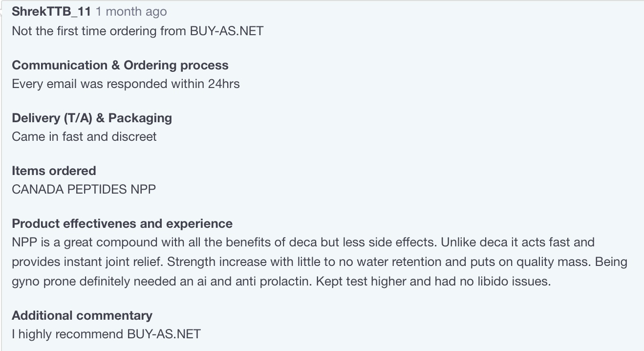This screenshot has width=644, height=351.
Task: Click the "CANADA PEPTIDES NPP" item text
Action: point(84,190)
